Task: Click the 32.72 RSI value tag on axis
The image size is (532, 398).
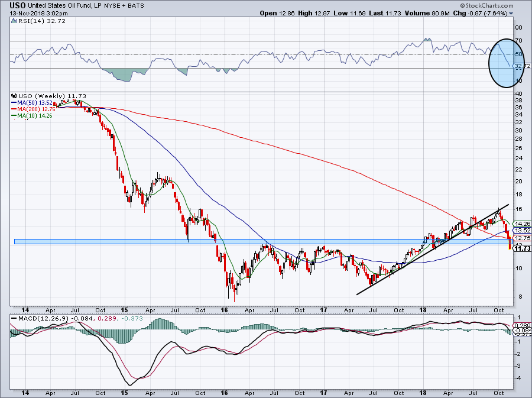Action: click(x=523, y=66)
